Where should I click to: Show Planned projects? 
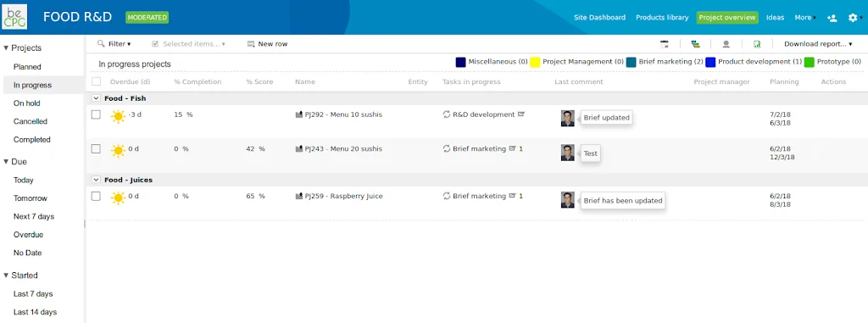coord(27,66)
